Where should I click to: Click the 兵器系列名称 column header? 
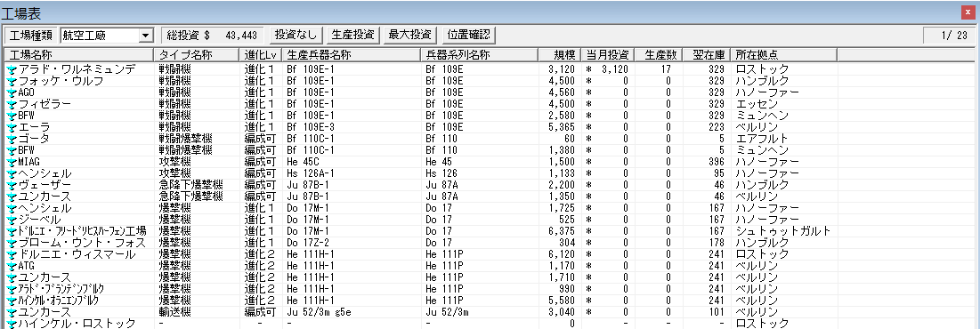480,55
